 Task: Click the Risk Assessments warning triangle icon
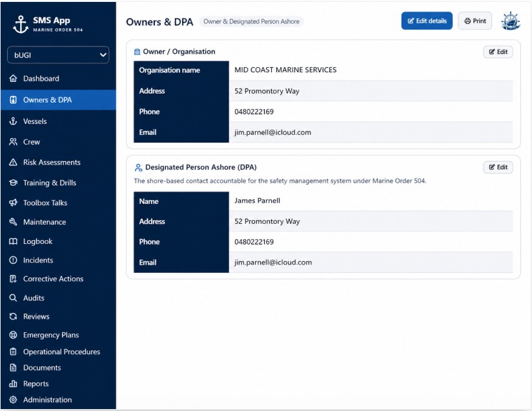[x=13, y=162]
